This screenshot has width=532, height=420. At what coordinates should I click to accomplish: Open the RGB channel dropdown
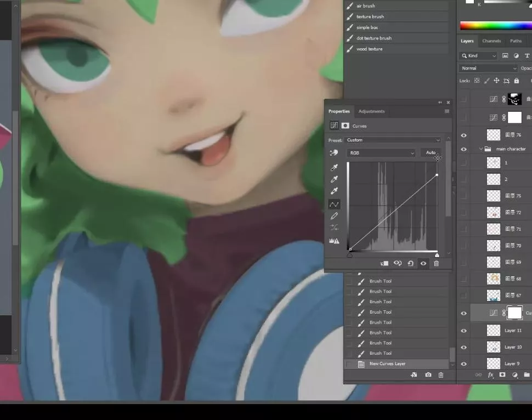tap(381, 153)
